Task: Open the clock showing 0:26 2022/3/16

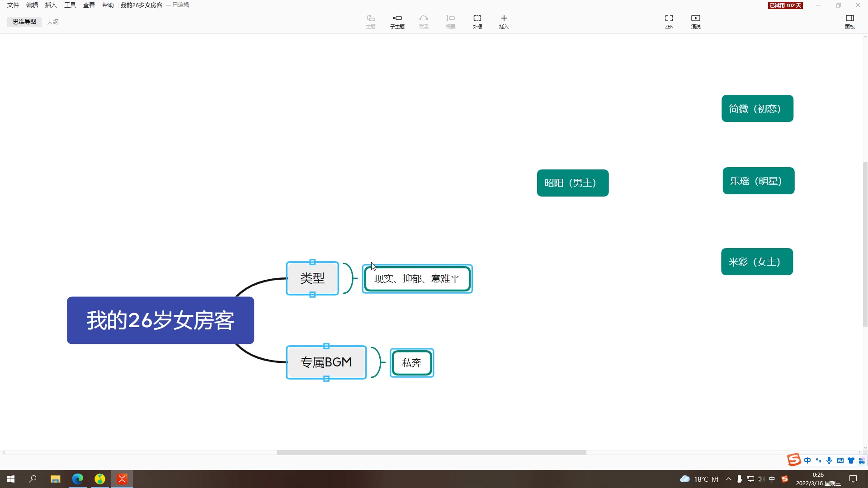Action: click(818, 479)
